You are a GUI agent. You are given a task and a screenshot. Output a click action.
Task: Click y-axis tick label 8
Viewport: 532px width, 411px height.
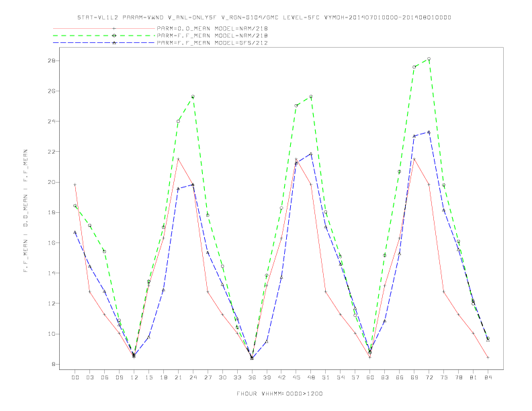(x=54, y=364)
